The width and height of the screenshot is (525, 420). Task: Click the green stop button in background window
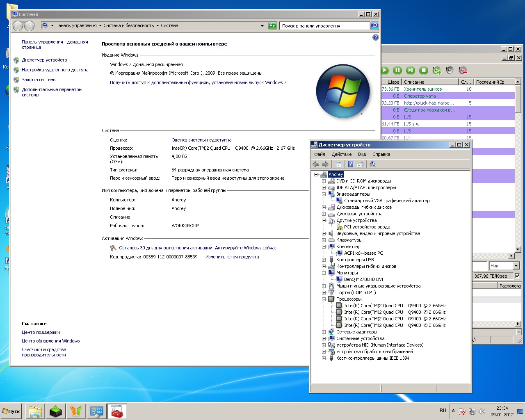pyautogui.click(x=424, y=70)
